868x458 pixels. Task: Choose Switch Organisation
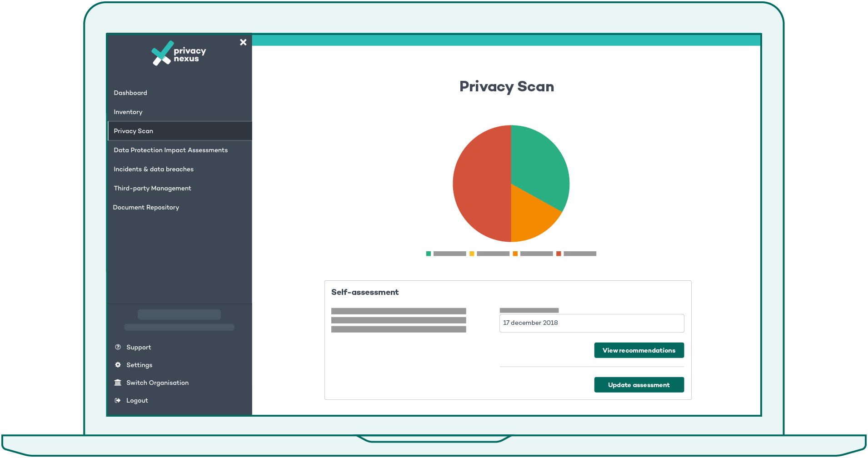(x=157, y=383)
